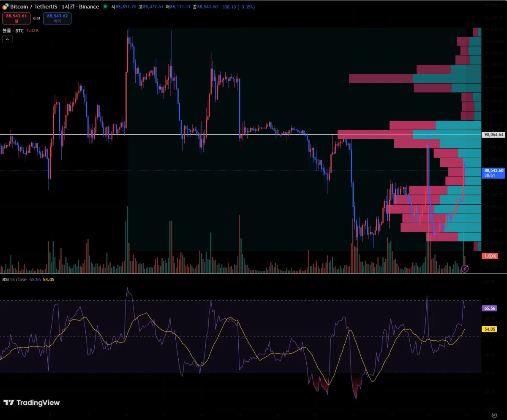Click the red 88,543.61 sell button
Screen dimensions: 507x420
(16, 18)
